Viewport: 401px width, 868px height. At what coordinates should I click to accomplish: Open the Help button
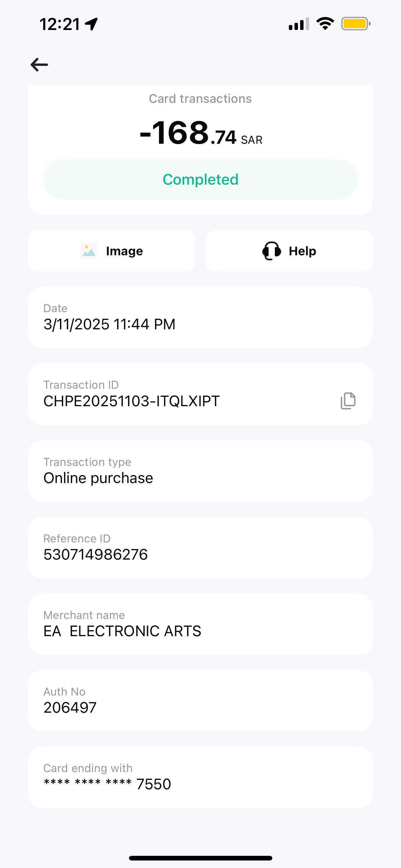[x=289, y=251]
